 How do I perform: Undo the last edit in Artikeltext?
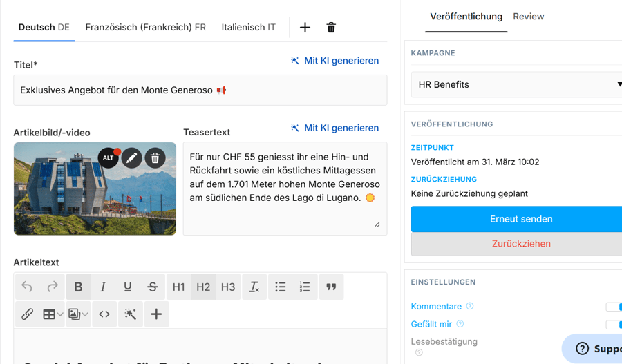pos(27,287)
